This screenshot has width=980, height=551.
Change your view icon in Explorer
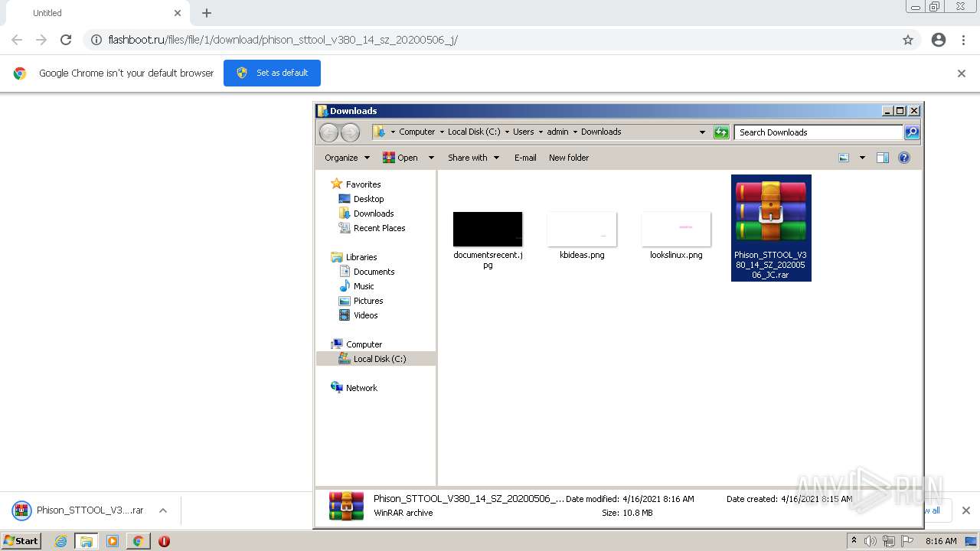pos(844,158)
